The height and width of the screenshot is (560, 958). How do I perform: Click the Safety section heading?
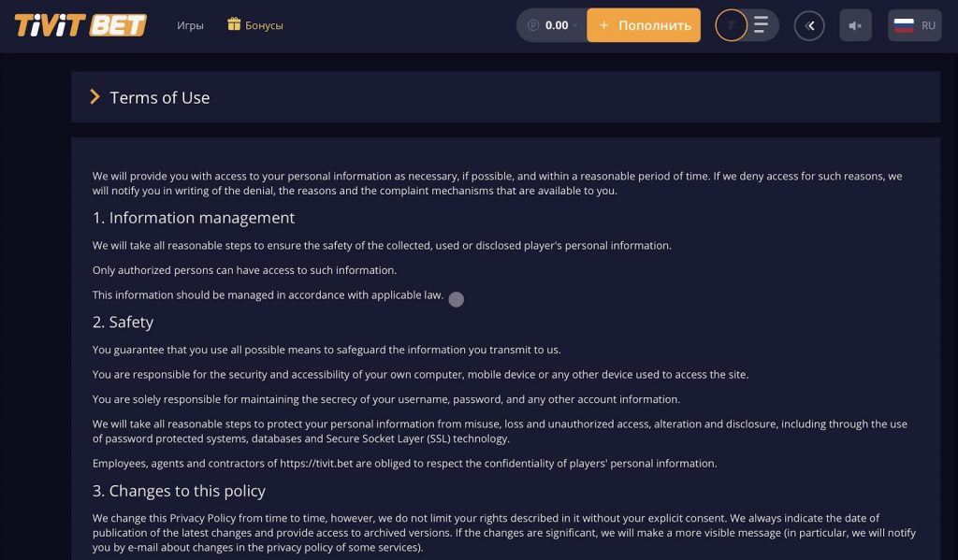tap(123, 322)
